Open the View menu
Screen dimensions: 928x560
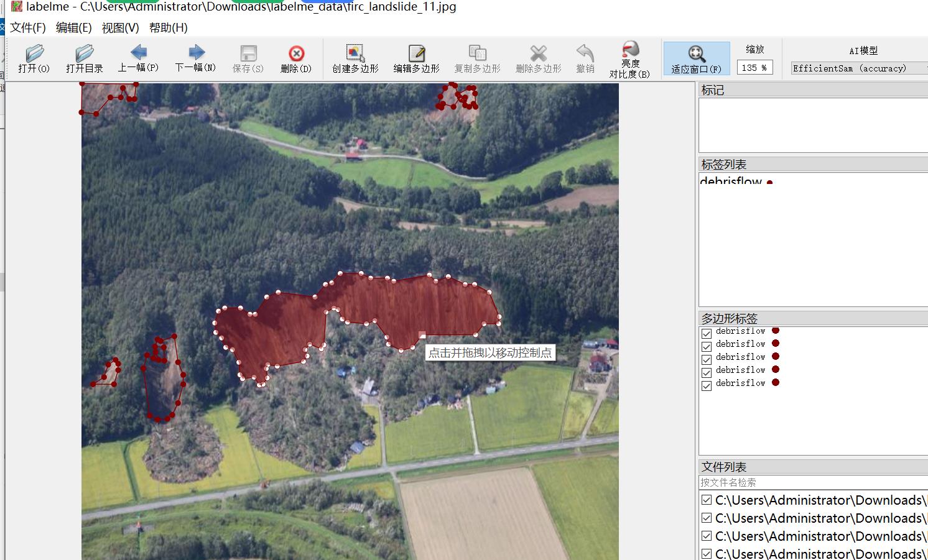point(120,28)
